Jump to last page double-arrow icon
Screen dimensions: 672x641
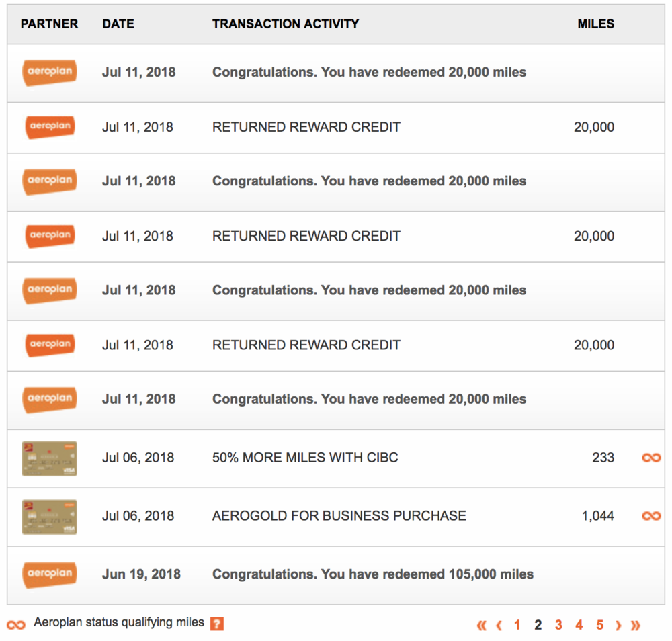[x=636, y=626]
